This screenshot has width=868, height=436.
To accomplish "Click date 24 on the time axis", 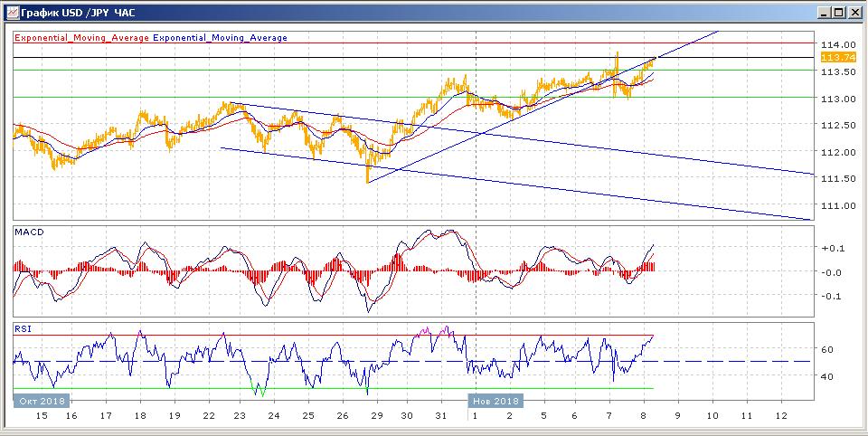I will click(x=275, y=416).
